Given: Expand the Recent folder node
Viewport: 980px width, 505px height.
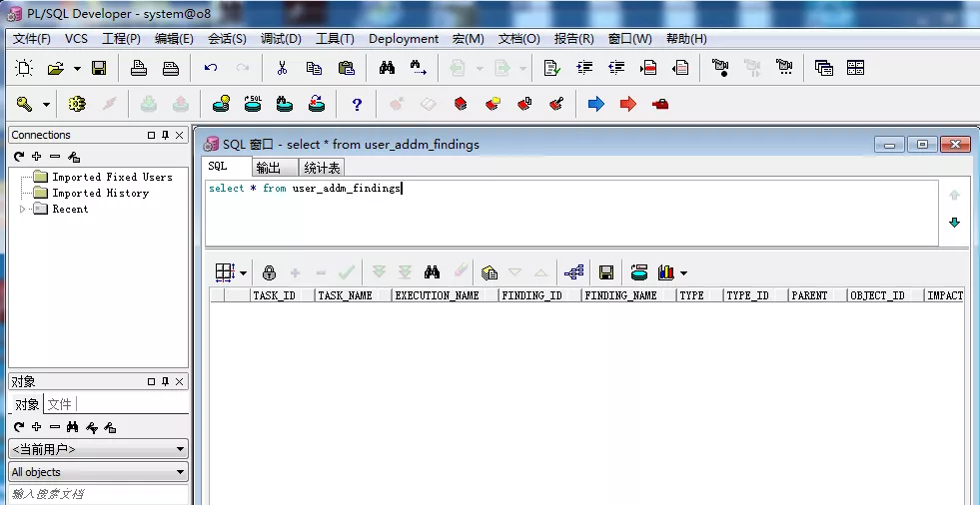Looking at the screenshot, I should point(23,210).
